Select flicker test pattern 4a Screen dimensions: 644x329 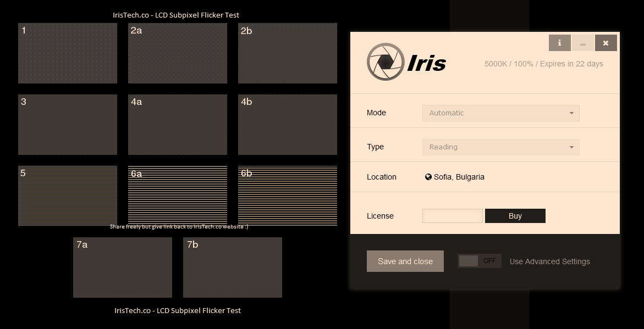point(178,125)
